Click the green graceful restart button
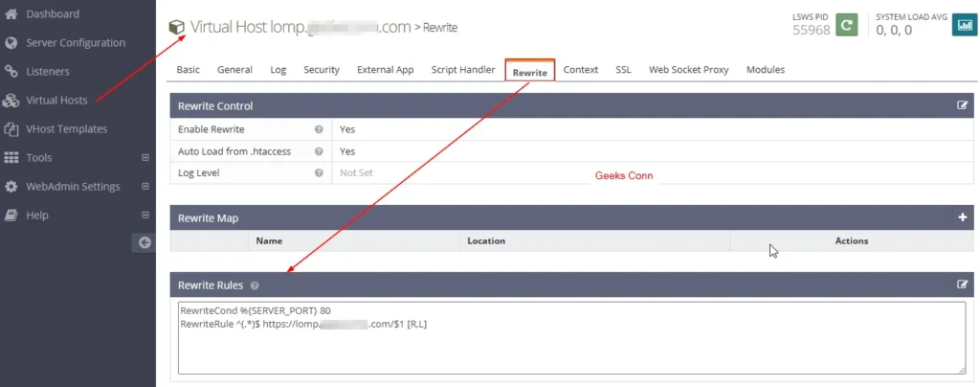 [x=847, y=25]
